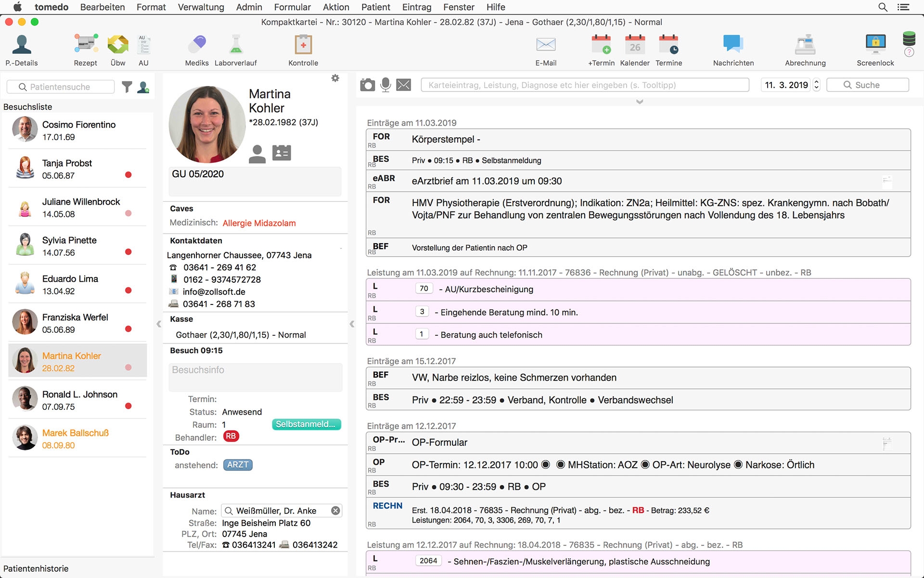Clear the Hausarzt name field
Viewport: 924px width, 578px height.
click(335, 511)
